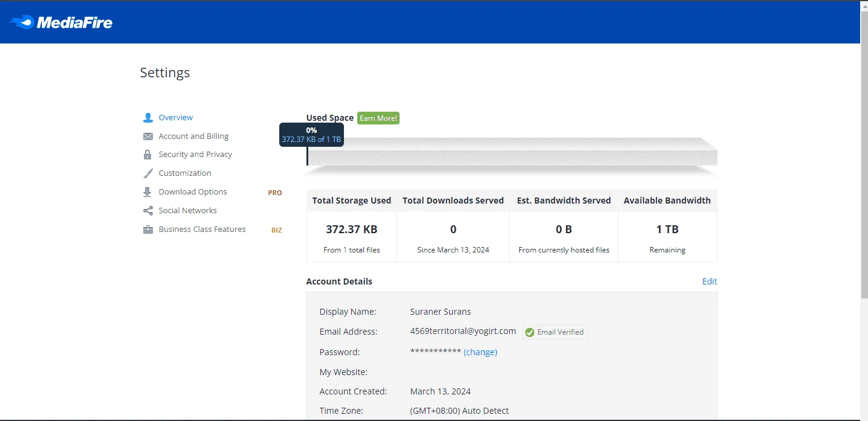
Task: Select Social Networks in the sidebar
Action: (x=187, y=211)
